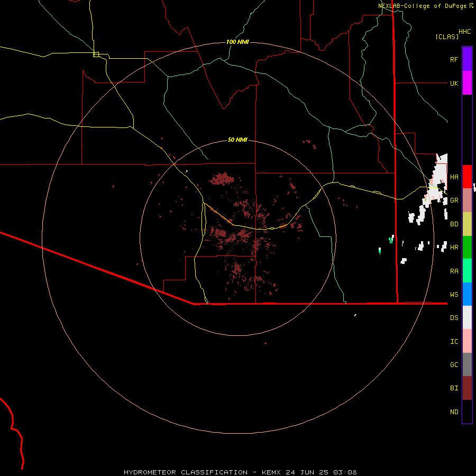Click the BD legend label

point(454,224)
